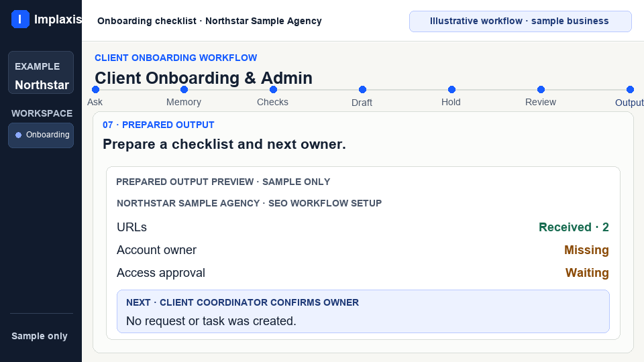This screenshot has height=362, width=644.
Task: Click the 'Sample only' sidebar footer text
Action: pos(40,336)
